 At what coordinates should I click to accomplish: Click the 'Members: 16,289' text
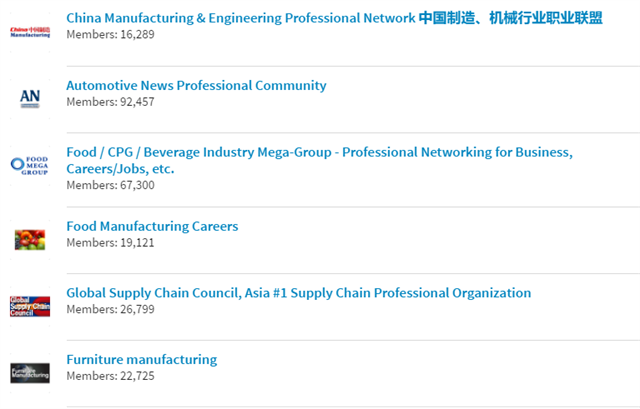[111, 34]
